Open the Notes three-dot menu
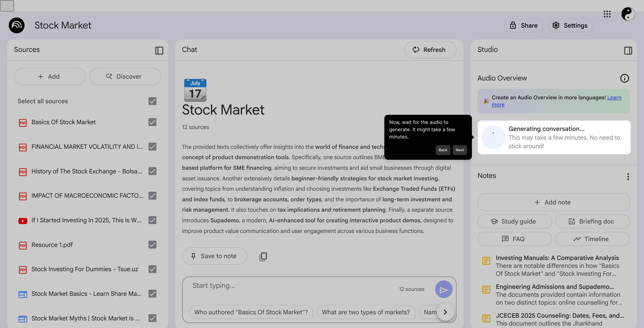Viewport: 644px width, 328px height. click(x=628, y=177)
